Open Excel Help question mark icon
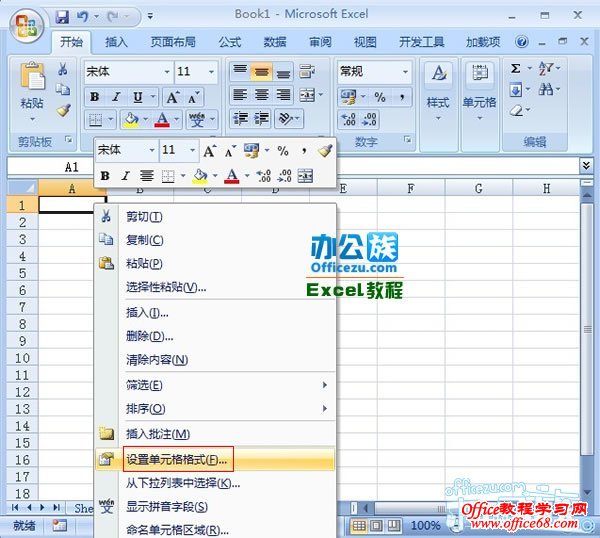The height and width of the screenshot is (538, 600). click(522, 41)
